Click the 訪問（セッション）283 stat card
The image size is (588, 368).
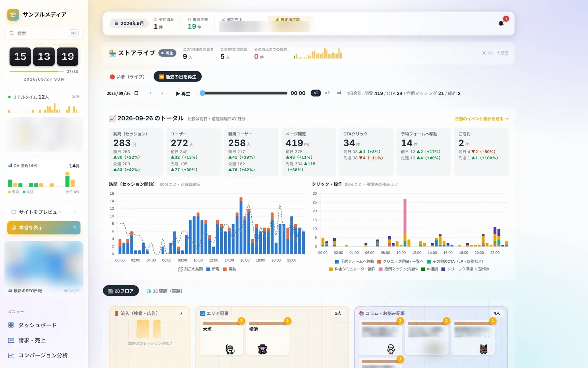click(x=136, y=152)
